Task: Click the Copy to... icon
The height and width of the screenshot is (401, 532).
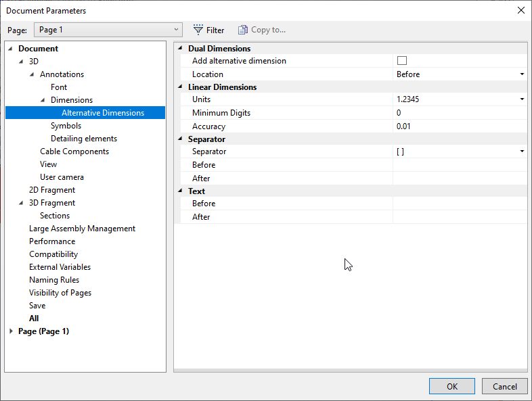Action: point(242,30)
